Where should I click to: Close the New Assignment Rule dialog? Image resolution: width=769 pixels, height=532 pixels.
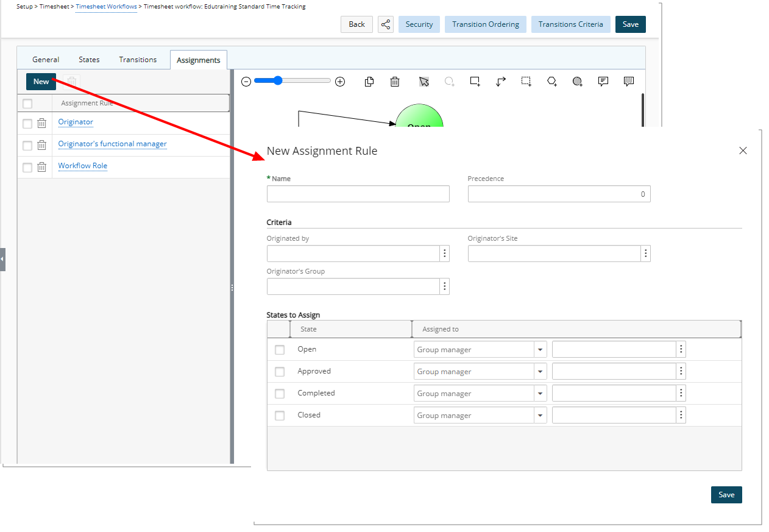743,151
